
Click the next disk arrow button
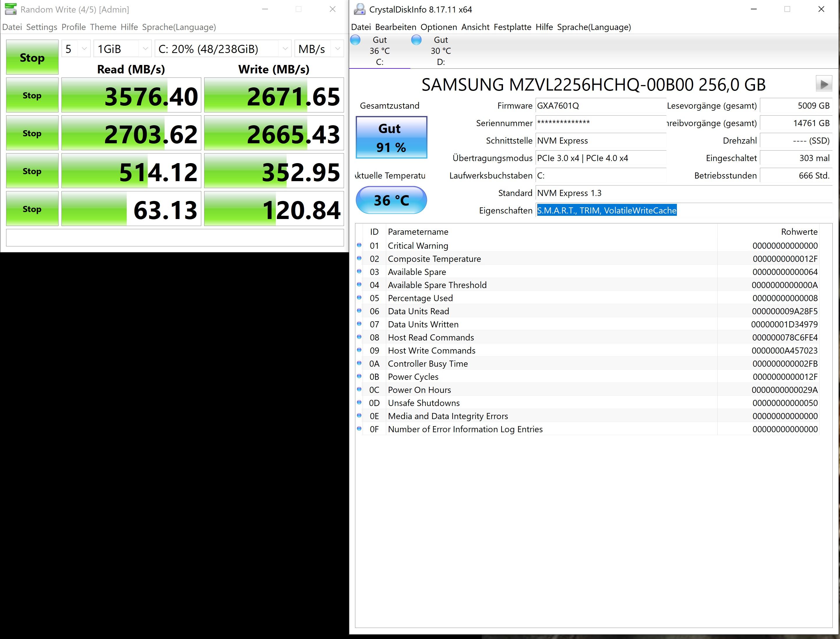point(824,84)
